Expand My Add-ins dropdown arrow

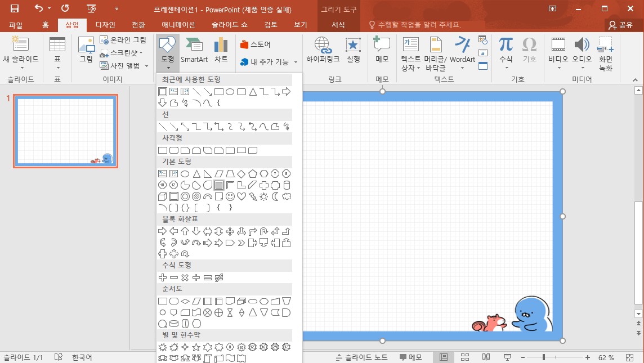click(x=296, y=62)
